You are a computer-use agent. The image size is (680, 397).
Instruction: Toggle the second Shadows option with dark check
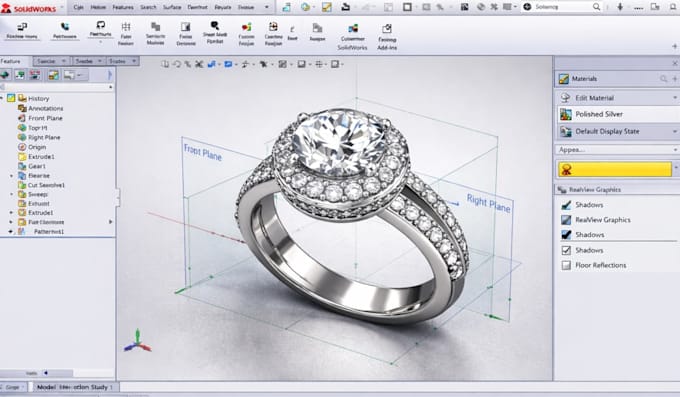pos(566,235)
